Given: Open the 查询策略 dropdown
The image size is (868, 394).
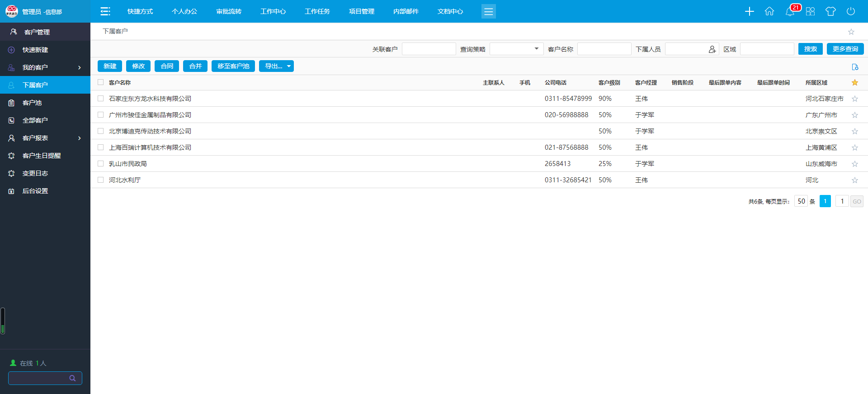Looking at the screenshot, I should [x=516, y=49].
